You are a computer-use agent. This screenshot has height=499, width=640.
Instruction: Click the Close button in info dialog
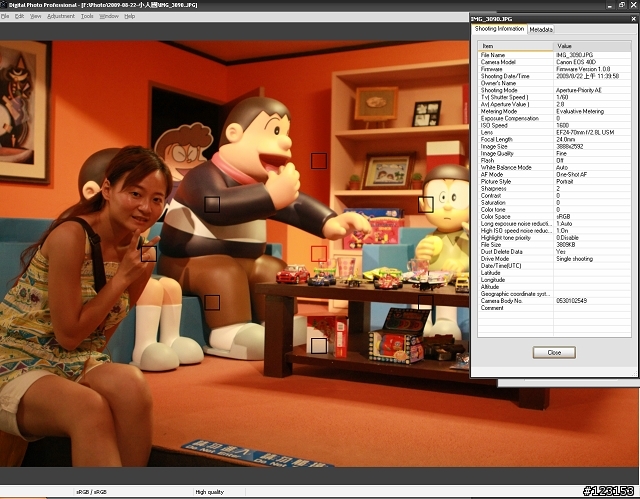tap(554, 353)
